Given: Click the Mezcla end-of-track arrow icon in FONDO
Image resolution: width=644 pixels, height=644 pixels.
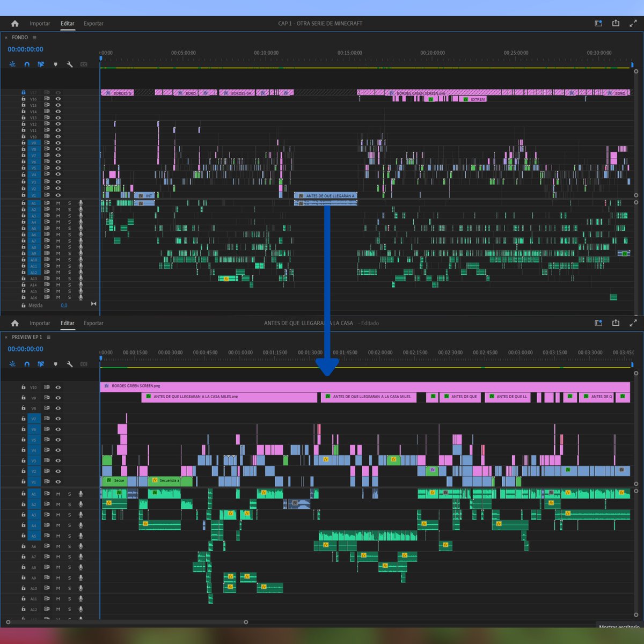Looking at the screenshot, I should [93, 304].
